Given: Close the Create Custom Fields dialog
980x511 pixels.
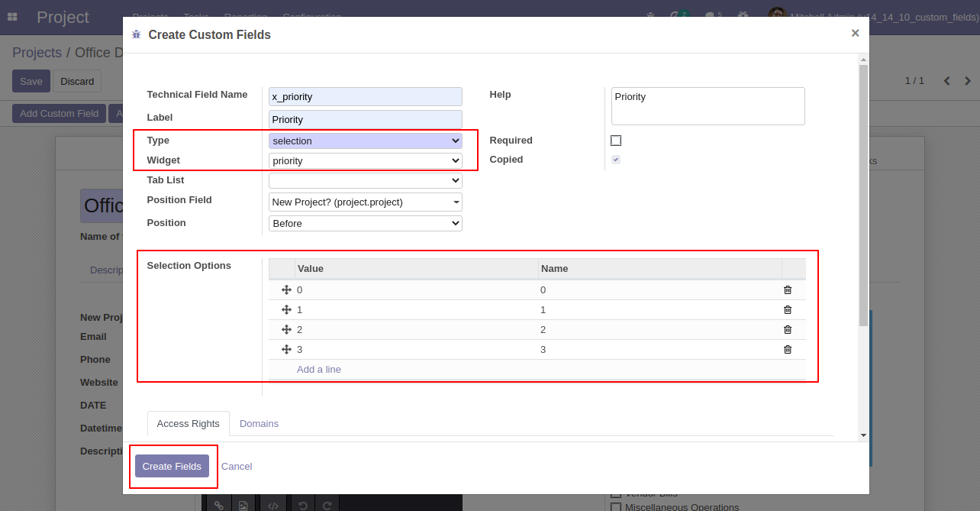Looking at the screenshot, I should tap(855, 33).
